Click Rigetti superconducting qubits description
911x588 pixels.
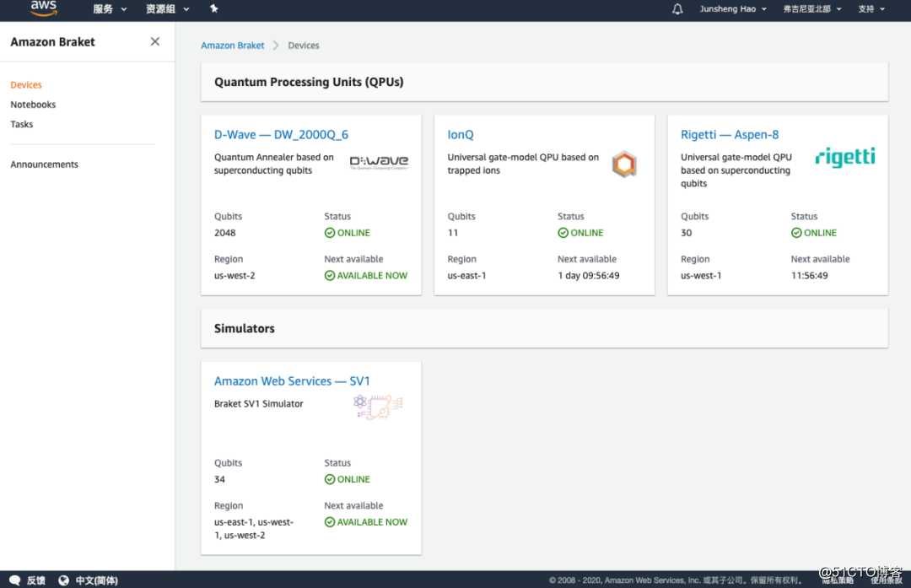click(736, 170)
